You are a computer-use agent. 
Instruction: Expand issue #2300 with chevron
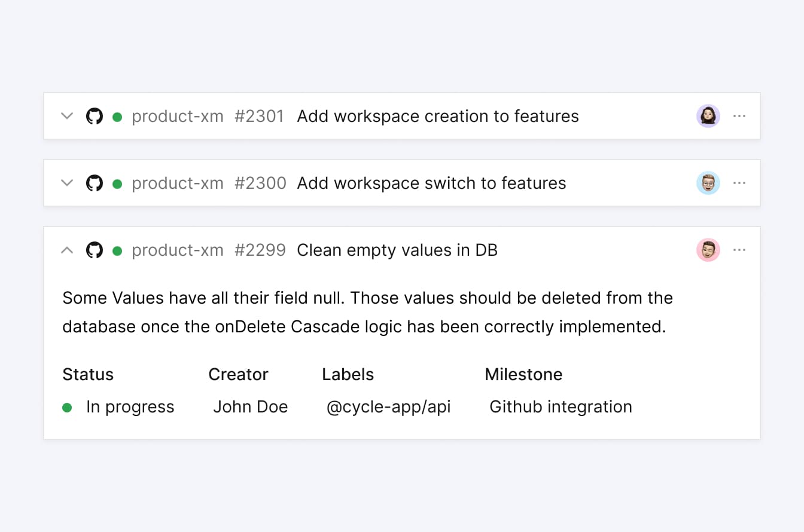(68, 183)
